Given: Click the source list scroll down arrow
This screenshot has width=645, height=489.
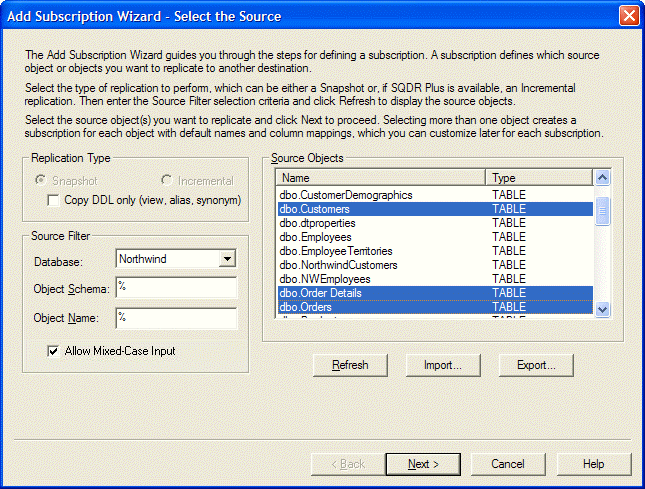Looking at the screenshot, I should 602,309.
